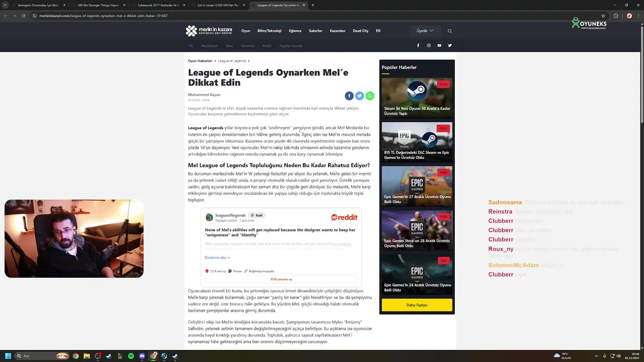This screenshot has width=644, height=362.
Task: Click the Oyun Haberleri breadcrumb link
Action: click(200, 61)
